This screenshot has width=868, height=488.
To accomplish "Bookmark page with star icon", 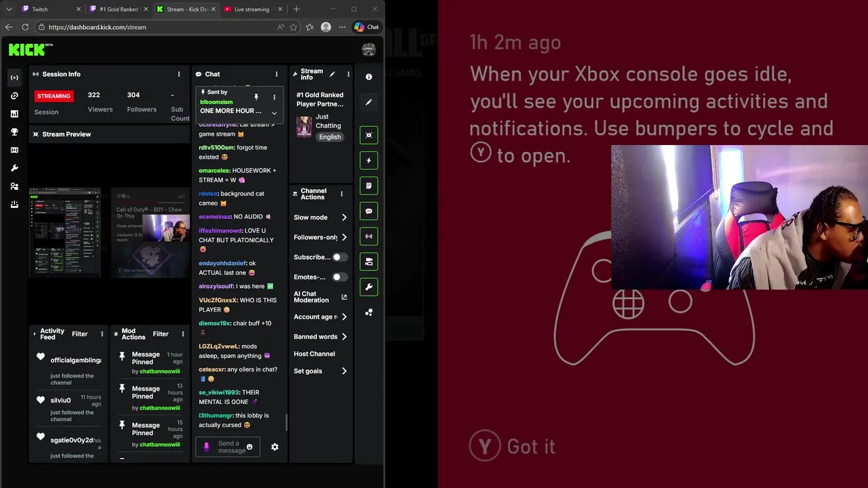I will (x=294, y=27).
